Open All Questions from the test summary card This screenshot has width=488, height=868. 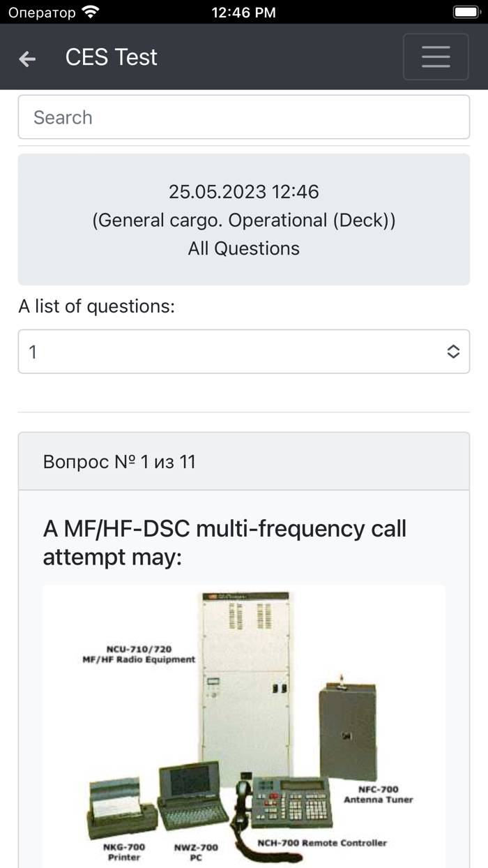(x=243, y=248)
